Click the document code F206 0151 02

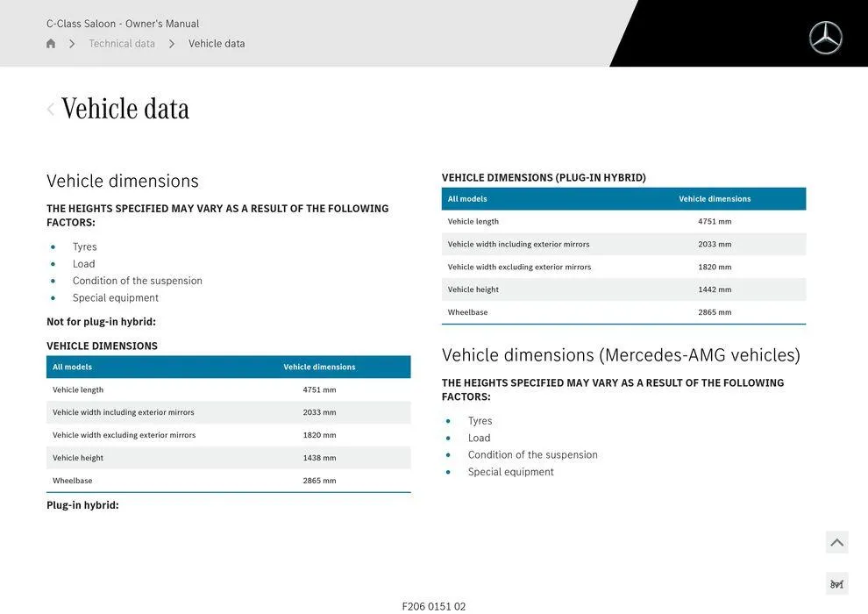coord(434,606)
